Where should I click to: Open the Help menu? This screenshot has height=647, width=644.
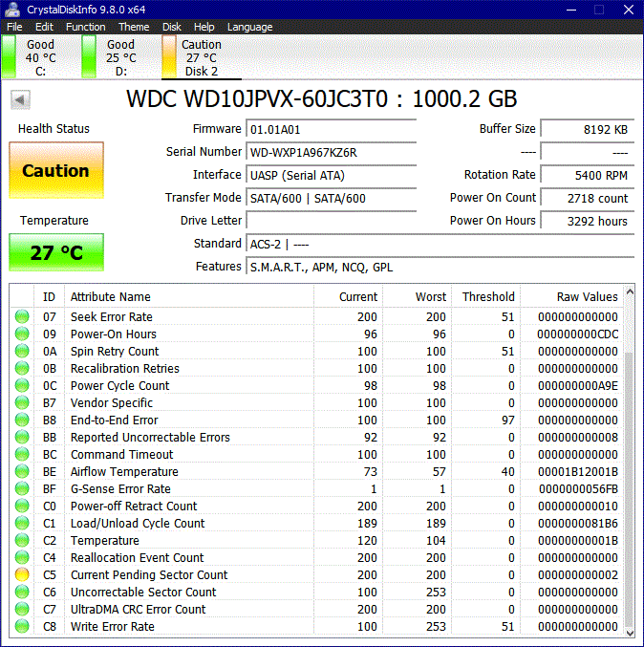click(204, 27)
